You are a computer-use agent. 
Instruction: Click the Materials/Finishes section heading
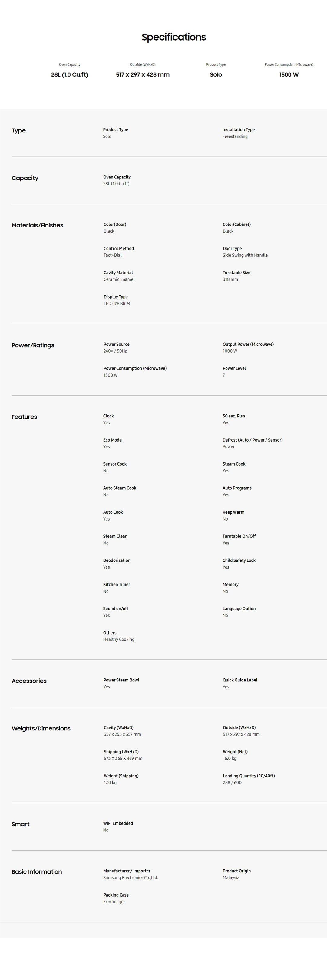click(x=37, y=225)
